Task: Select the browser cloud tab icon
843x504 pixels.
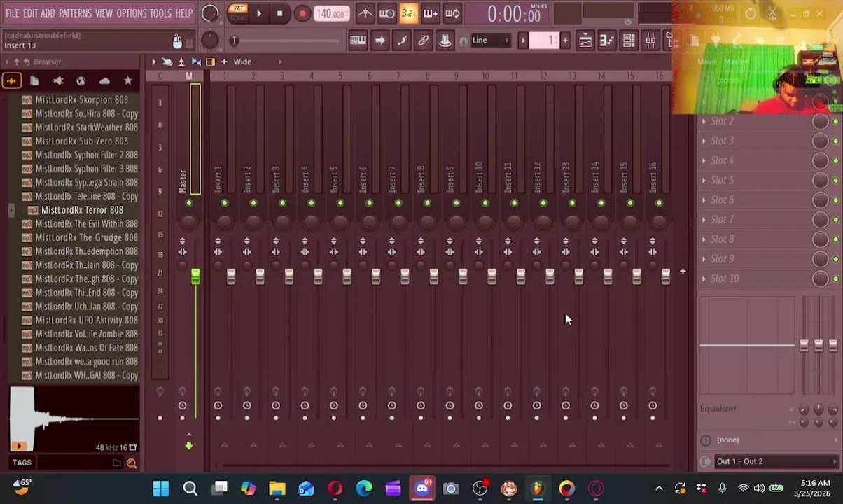Action: point(104,81)
